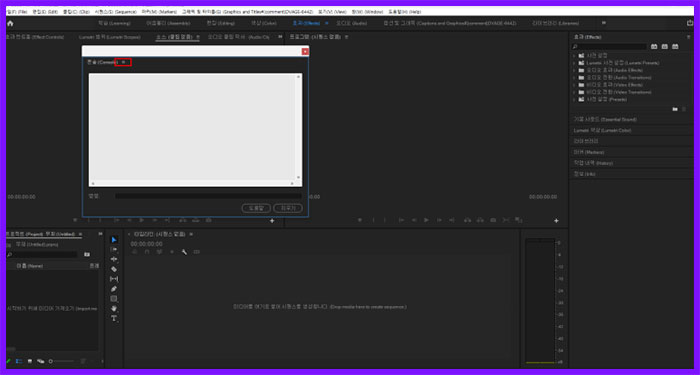Image resolution: width=700 pixels, height=375 pixels.
Task: Click right button below Console command field
Action: click(288, 208)
